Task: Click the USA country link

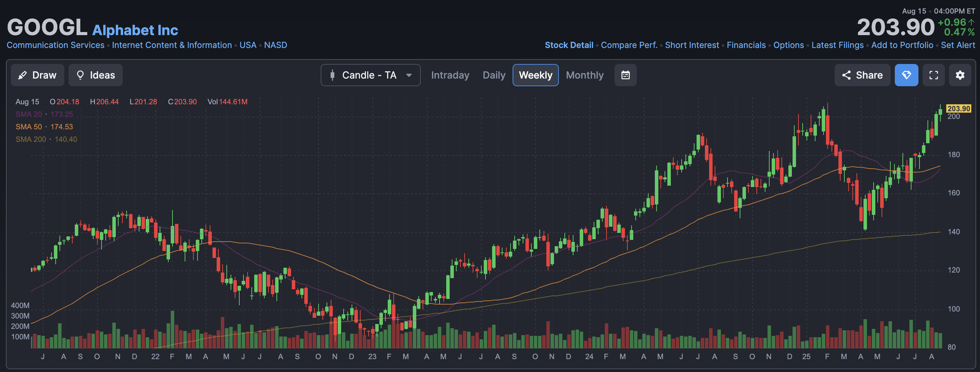Action: tap(248, 45)
